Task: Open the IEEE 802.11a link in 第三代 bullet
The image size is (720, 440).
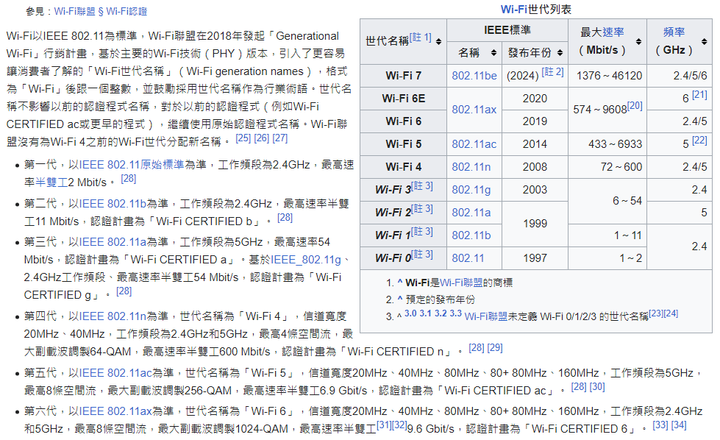Action: coord(112,242)
